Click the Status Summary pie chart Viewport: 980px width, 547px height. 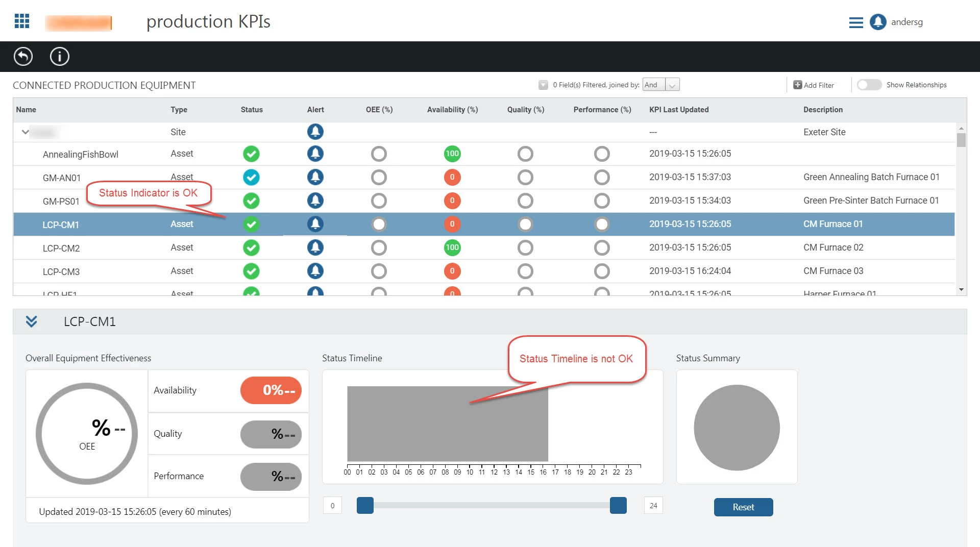737,428
